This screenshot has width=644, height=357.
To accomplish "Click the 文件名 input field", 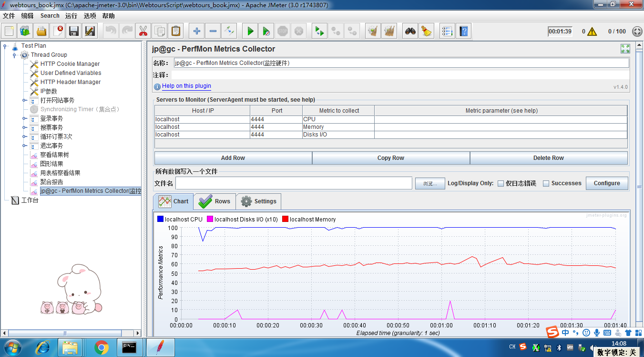I will click(x=294, y=183).
